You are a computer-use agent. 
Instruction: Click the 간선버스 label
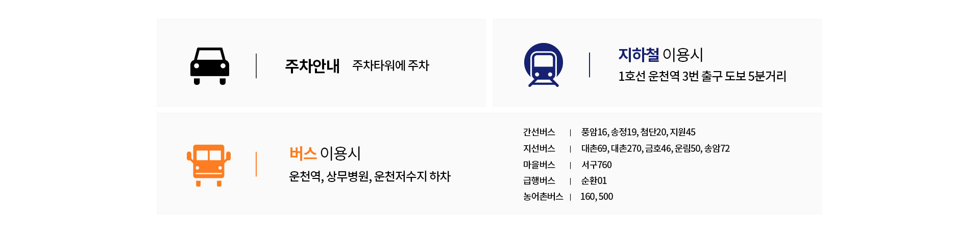(539, 132)
